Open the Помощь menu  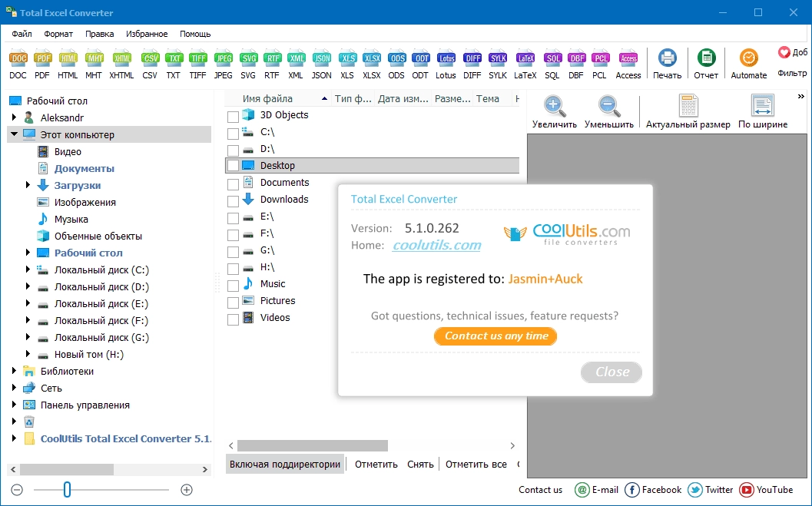[195, 34]
